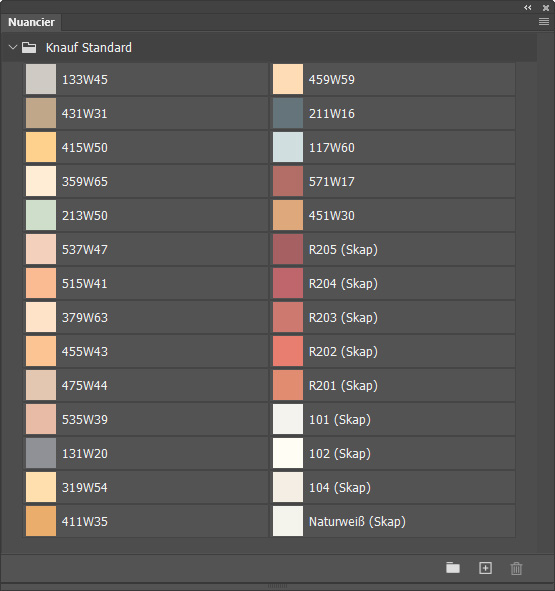
Task: Collapse the panel with double arrows icon
Action: point(527,8)
